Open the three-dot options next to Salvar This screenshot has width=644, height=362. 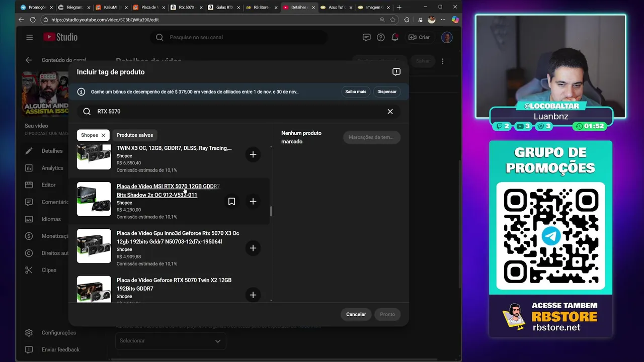(443, 61)
